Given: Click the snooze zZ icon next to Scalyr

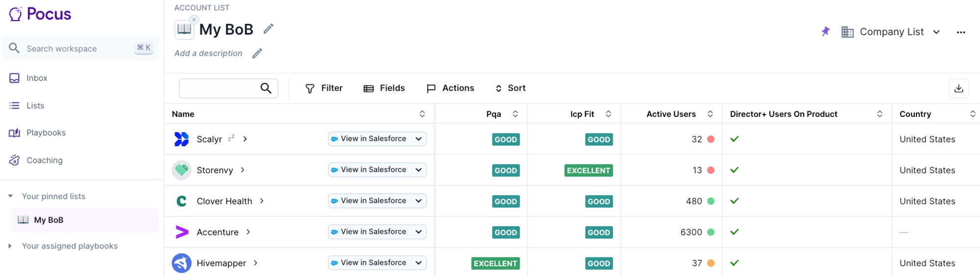Looking at the screenshot, I should pyautogui.click(x=231, y=138).
